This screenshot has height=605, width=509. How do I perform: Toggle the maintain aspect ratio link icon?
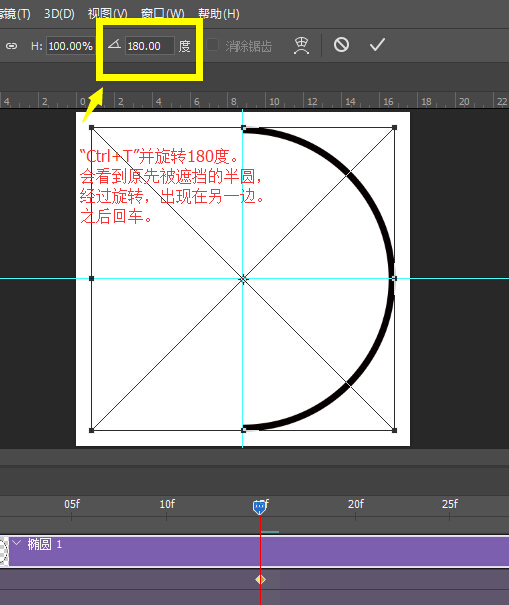(x=12, y=46)
